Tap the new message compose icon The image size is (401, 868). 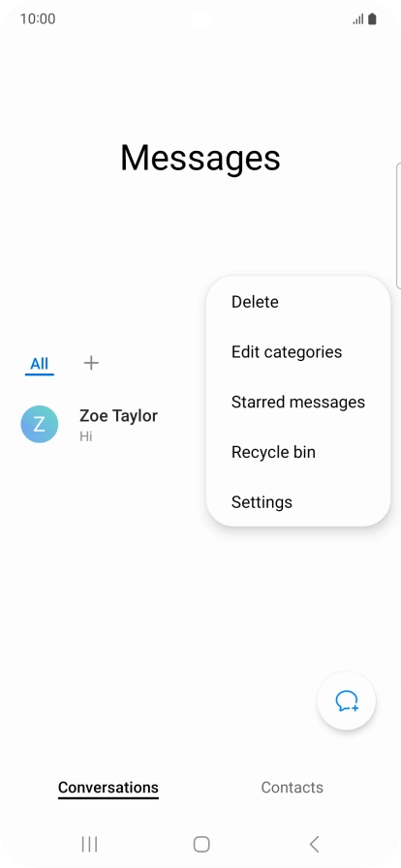tap(346, 701)
